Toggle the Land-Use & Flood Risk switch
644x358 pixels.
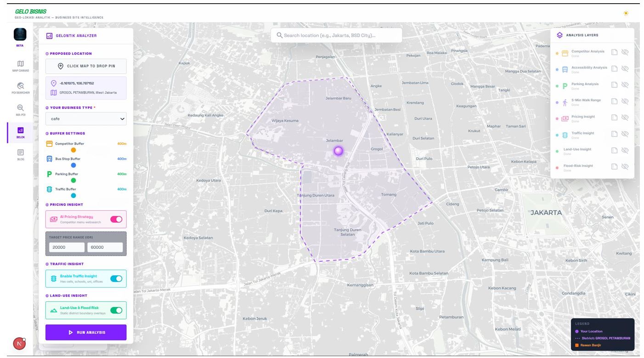point(116,310)
